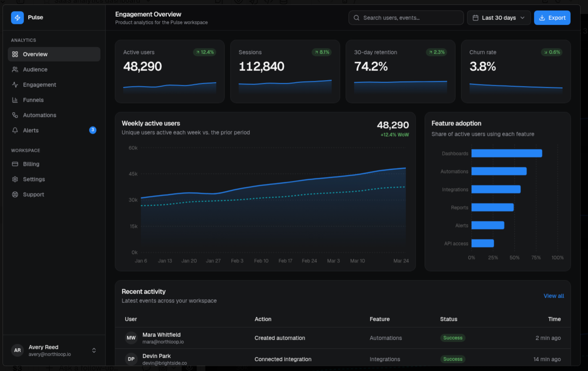Screen dimensions: 588x371
Task: Focus the Search users, events field
Action: click(406, 18)
